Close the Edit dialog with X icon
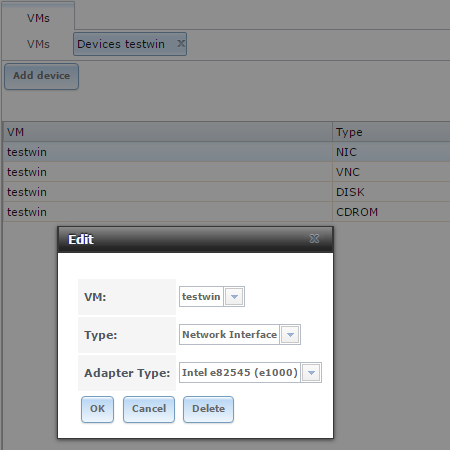This screenshot has width=450, height=450. point(314,239)
